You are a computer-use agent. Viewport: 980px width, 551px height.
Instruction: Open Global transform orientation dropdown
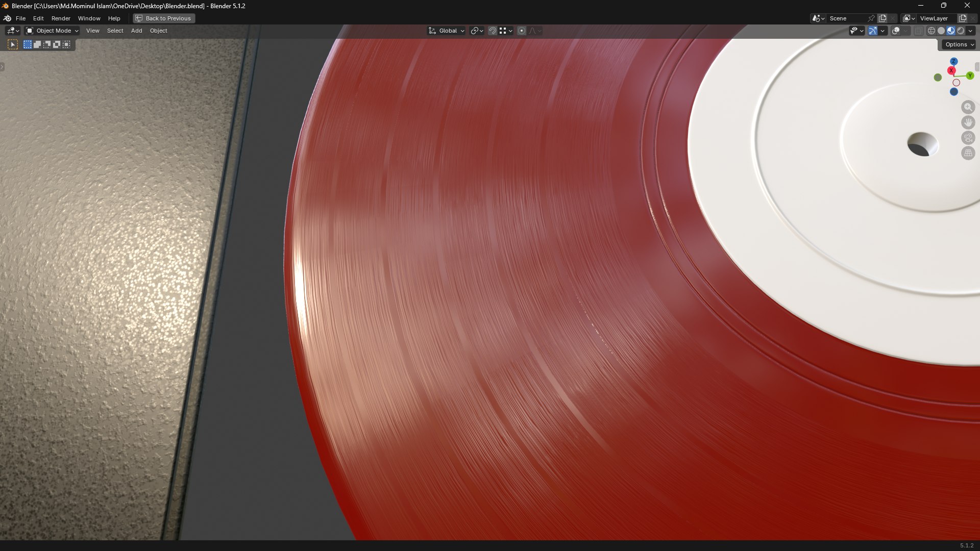(446, 31)
